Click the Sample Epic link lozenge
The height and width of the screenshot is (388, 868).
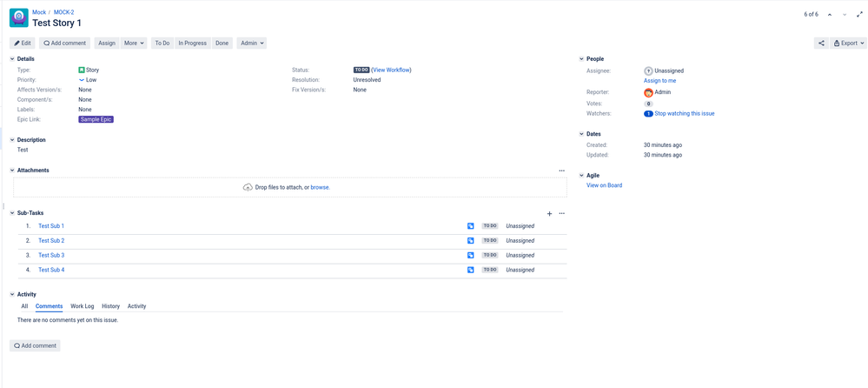point(96,119)
